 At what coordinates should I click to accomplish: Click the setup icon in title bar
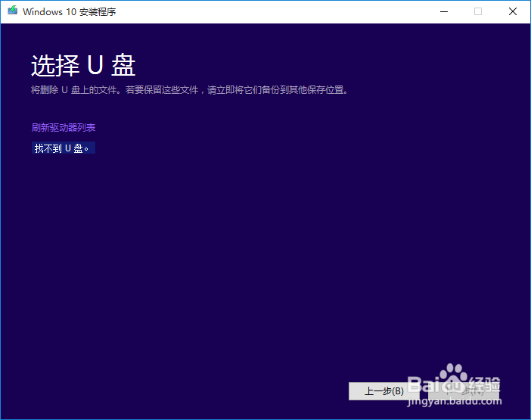coord(13,11)
